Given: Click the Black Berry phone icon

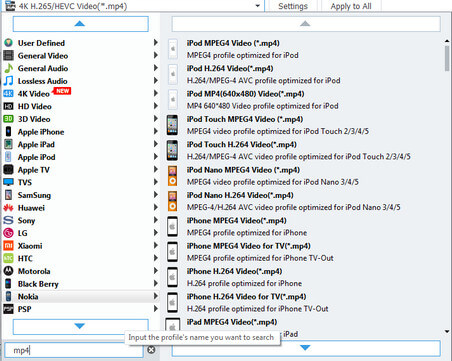Looking at the screenshot, I should tap(8, 284).
